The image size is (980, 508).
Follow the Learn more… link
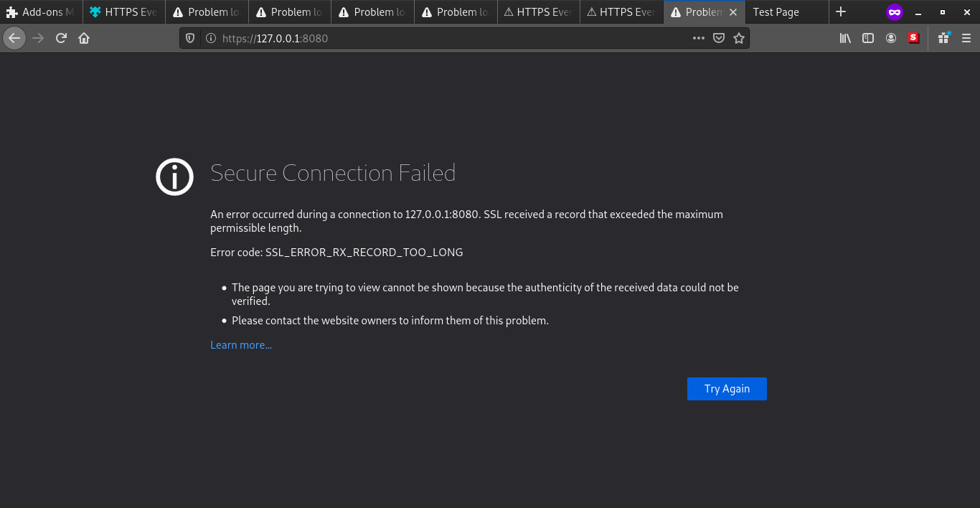point(241,345)
